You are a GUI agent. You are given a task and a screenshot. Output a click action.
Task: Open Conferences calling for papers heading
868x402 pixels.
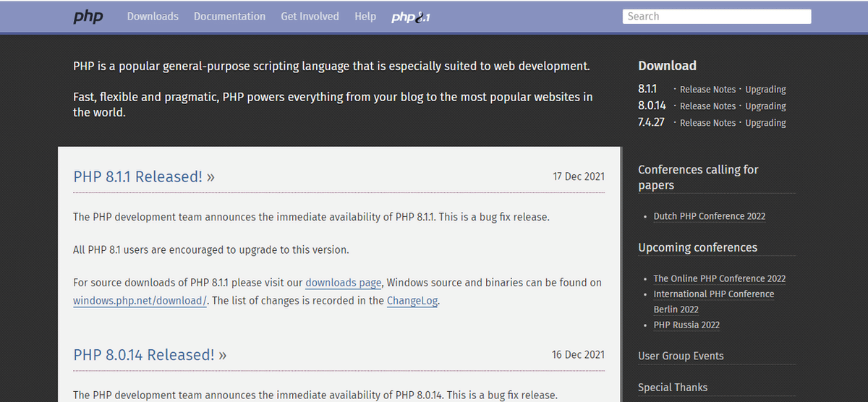coord(698,177)
